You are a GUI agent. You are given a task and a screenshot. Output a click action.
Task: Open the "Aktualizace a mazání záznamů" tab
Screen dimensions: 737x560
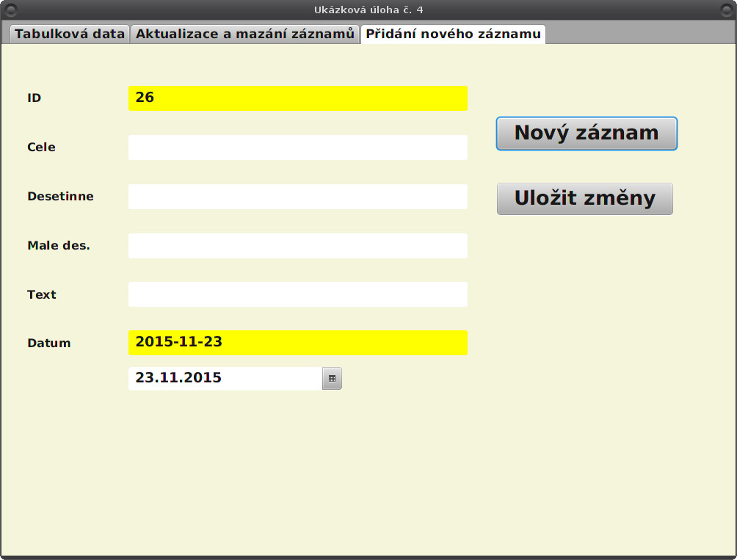tap(244, 33)
